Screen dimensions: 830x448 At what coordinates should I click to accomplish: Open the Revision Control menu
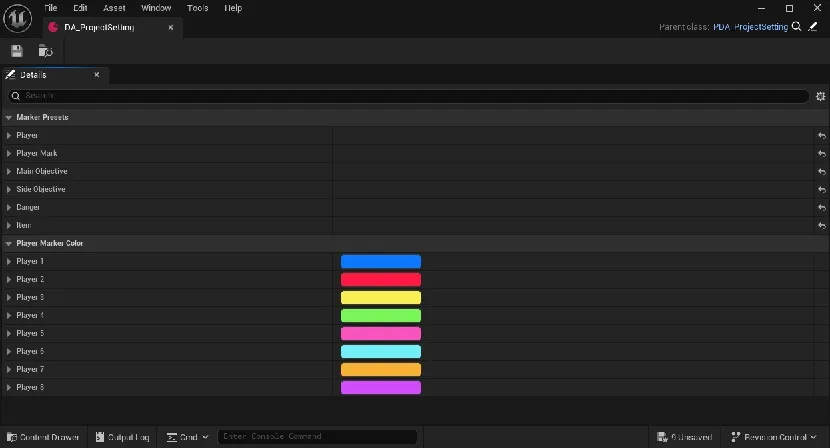pos(773,437)
